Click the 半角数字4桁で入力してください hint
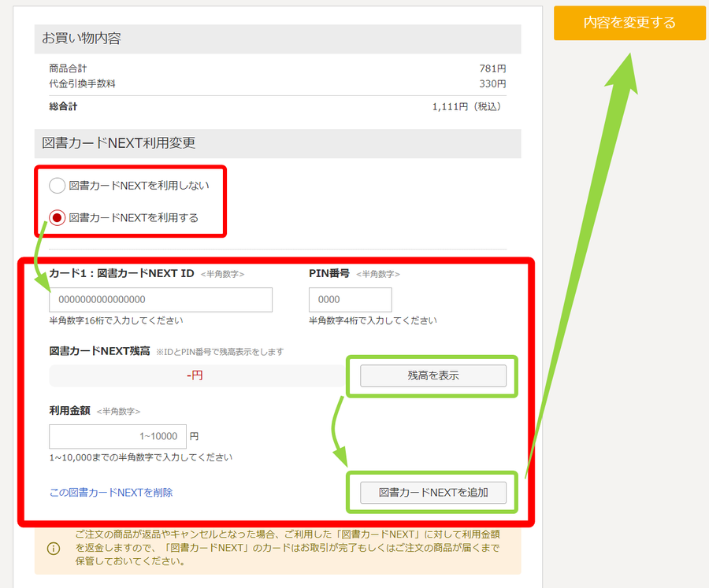The image size is (709, 588). click(373, 320)
